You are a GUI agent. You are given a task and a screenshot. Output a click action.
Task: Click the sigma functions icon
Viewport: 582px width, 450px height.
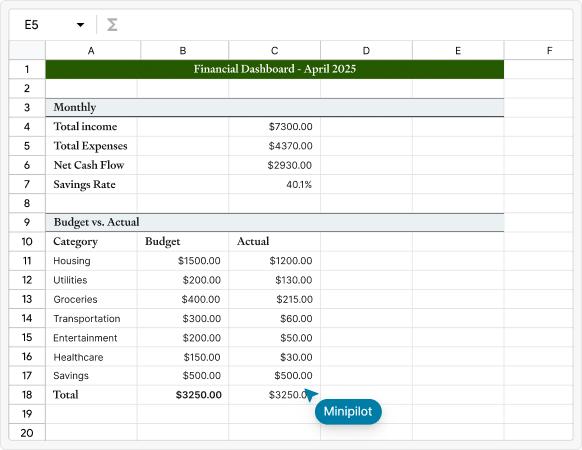coord(112,25)
